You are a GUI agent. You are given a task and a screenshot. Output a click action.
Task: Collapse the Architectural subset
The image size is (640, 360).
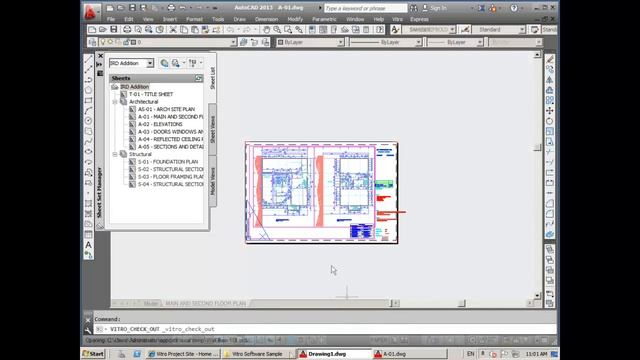pos(115,102)
